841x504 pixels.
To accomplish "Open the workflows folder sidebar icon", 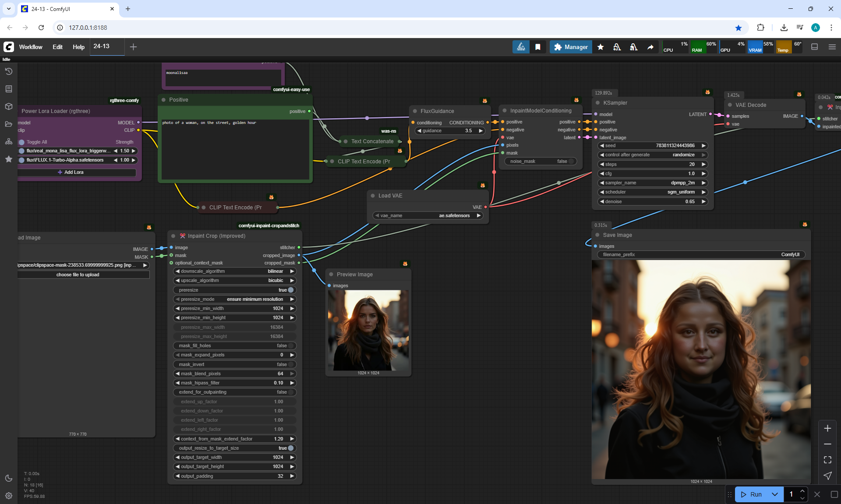I will [8, 124].
